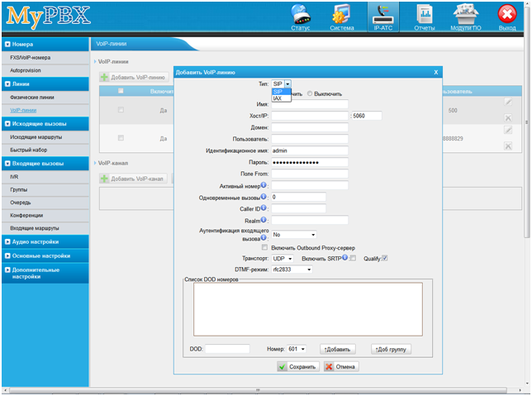532x396 pixels.
Task: Click info icon next to Caller ID
Action: [264, 208]
